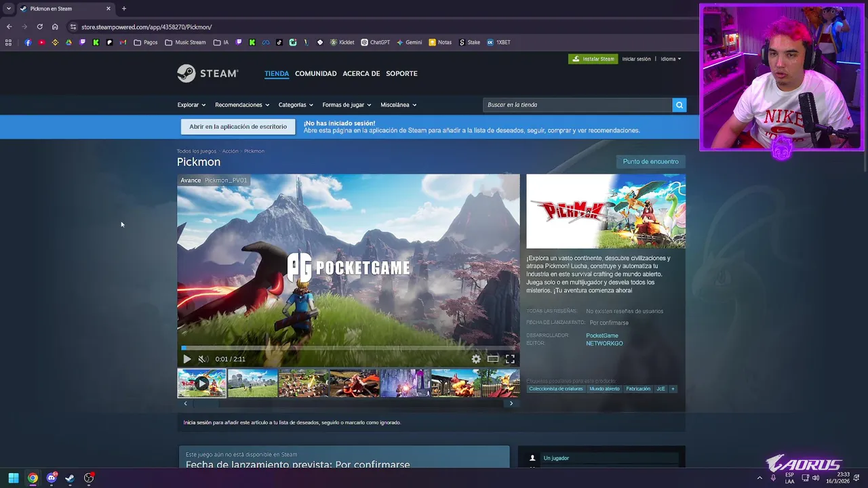Click the Iniciar sesión link
Viewport: 868px width, 488px height.
pos(636,59)
